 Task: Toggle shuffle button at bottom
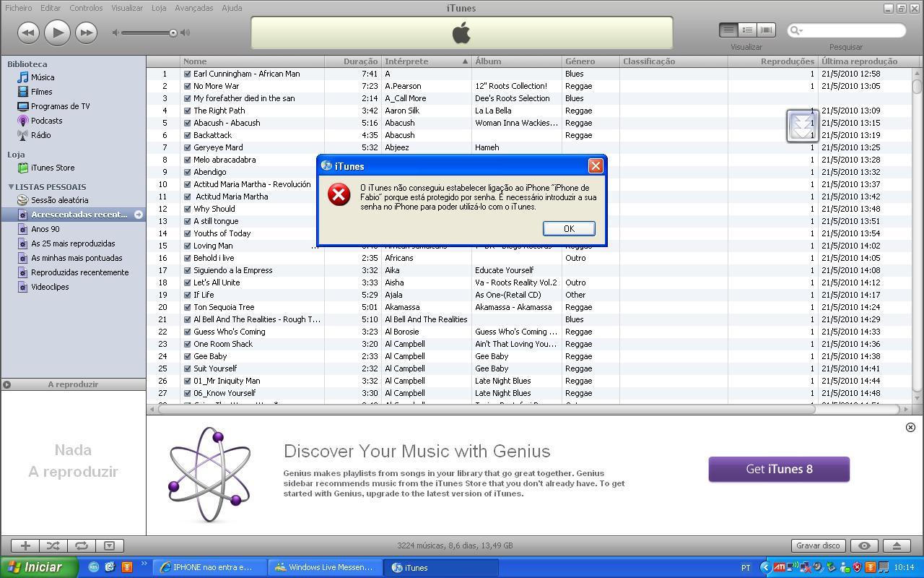[x=53, y=545]
